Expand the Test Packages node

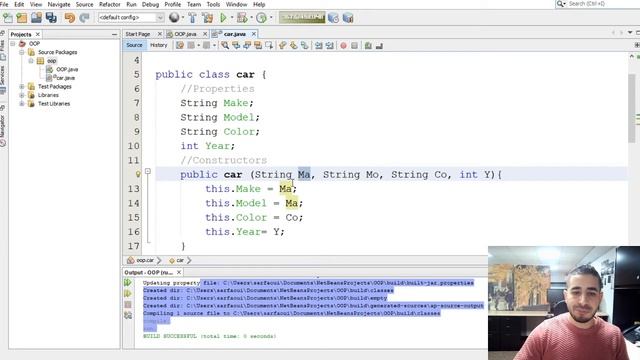click(22, 87)
